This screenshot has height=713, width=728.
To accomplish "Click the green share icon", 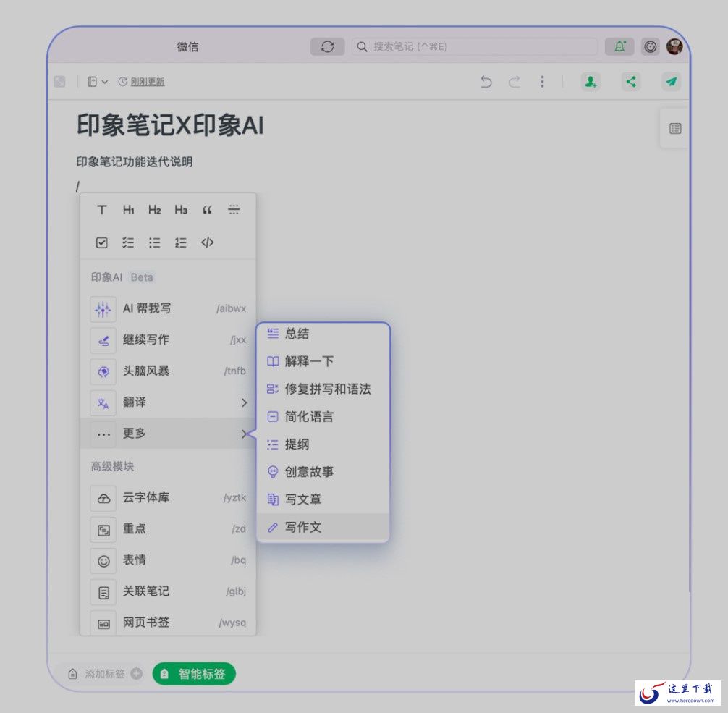I will [631, 82].
